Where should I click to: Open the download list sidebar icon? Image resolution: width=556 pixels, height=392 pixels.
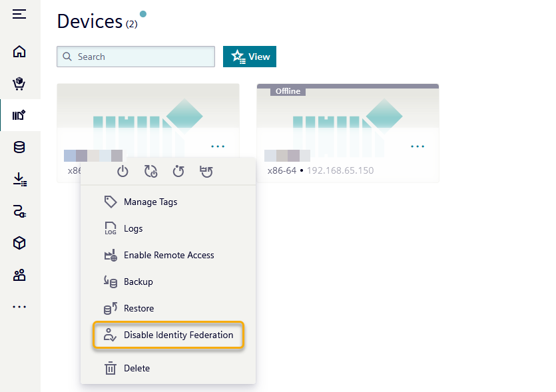click(x=19, y=180)
